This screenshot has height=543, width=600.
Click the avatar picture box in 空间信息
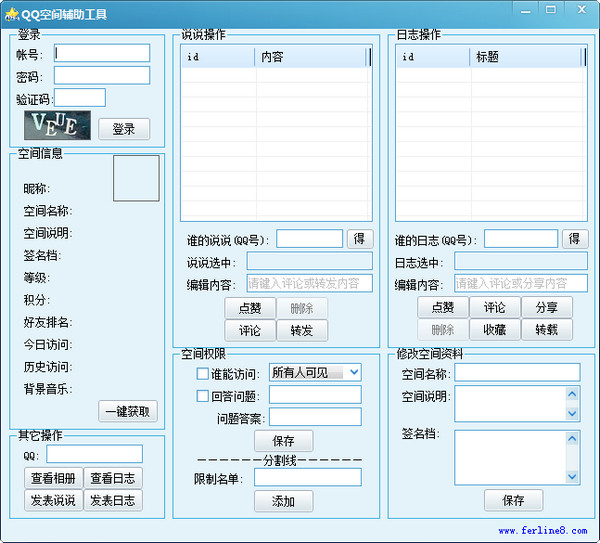coord(136,178)
